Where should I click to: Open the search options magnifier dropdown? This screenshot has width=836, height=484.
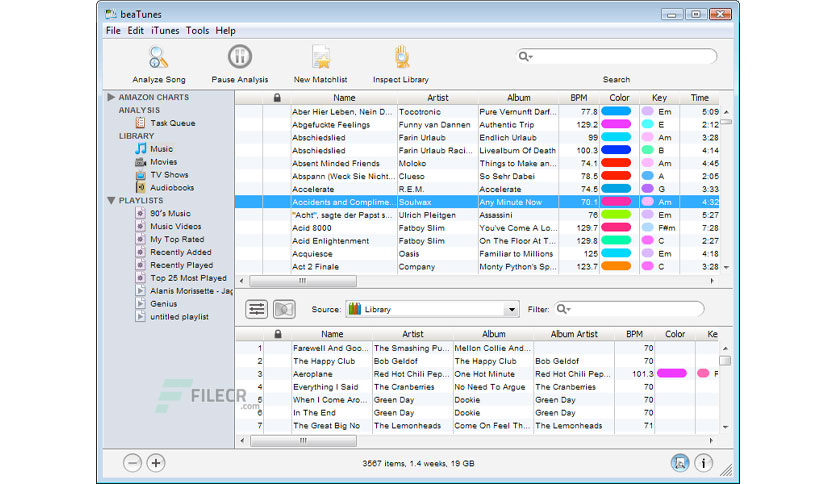click(525, 57)
